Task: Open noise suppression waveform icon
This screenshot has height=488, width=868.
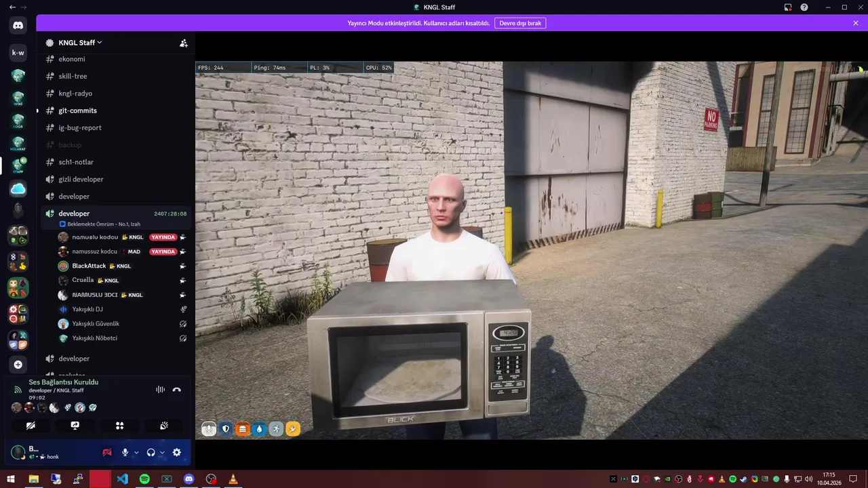Action: 160,390
